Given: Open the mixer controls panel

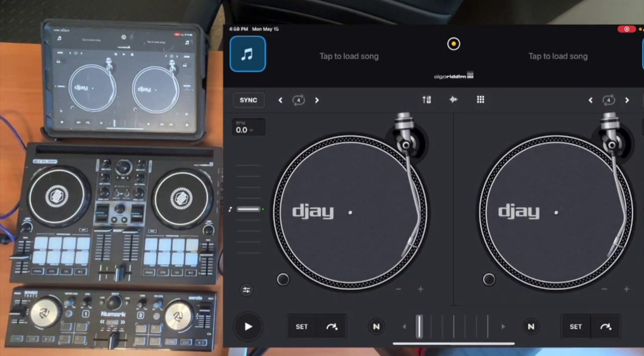Looking at the screenshot, I should (426, 100).
